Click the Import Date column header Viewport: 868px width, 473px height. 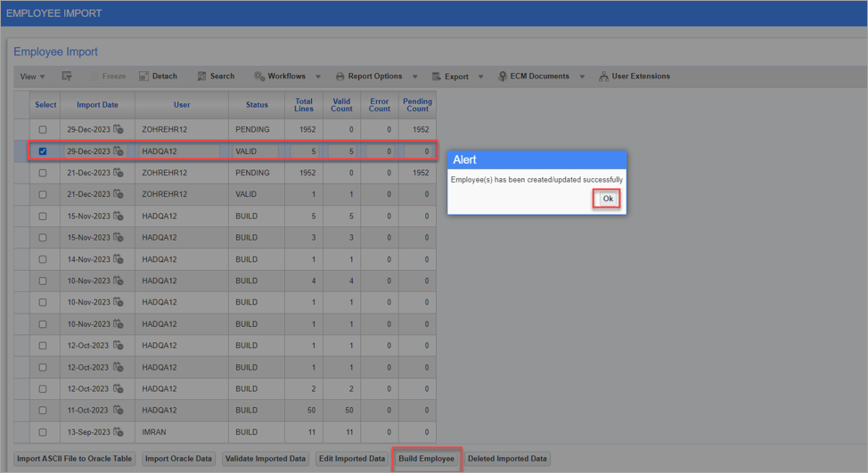[97, 104]
